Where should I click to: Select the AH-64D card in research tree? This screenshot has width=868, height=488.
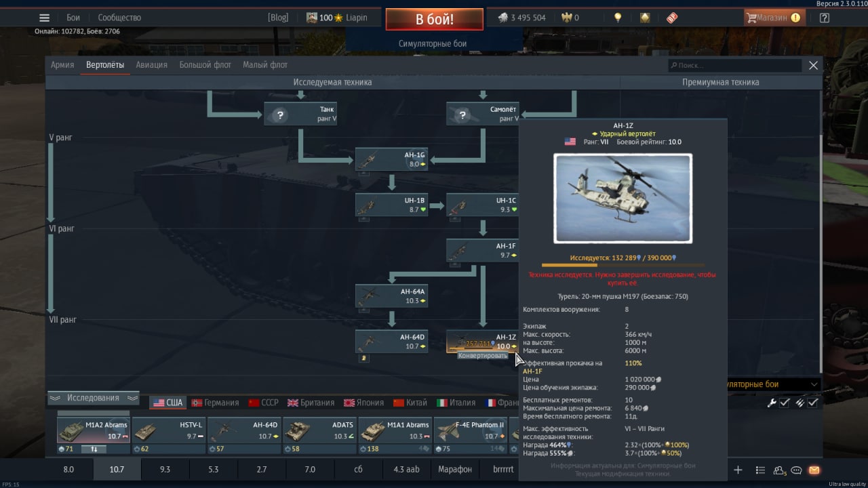click(391, 341)
